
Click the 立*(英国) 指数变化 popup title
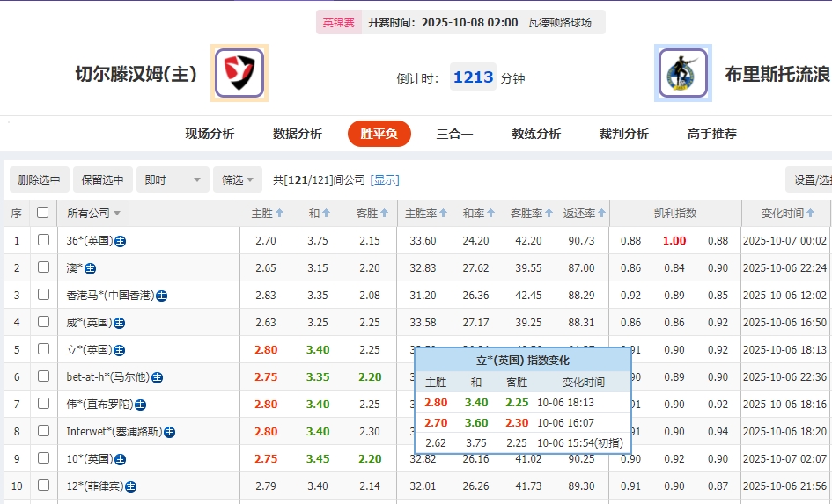click(x=523, y=361)
